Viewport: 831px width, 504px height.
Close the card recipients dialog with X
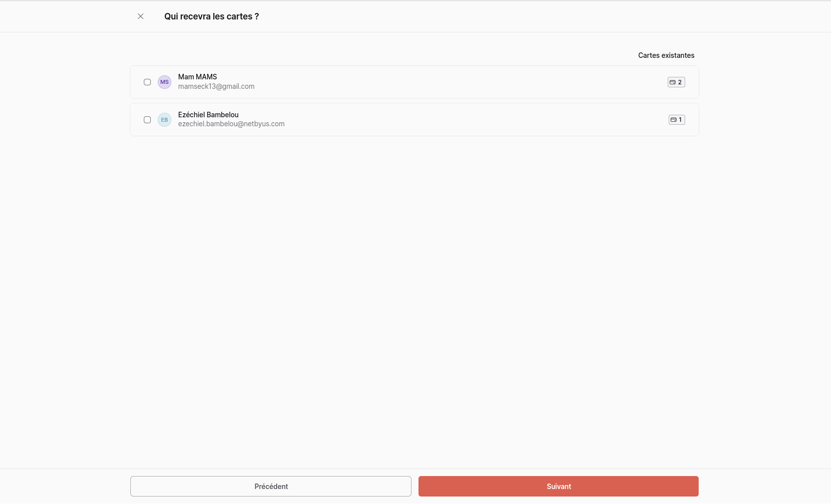coord(141,16)
